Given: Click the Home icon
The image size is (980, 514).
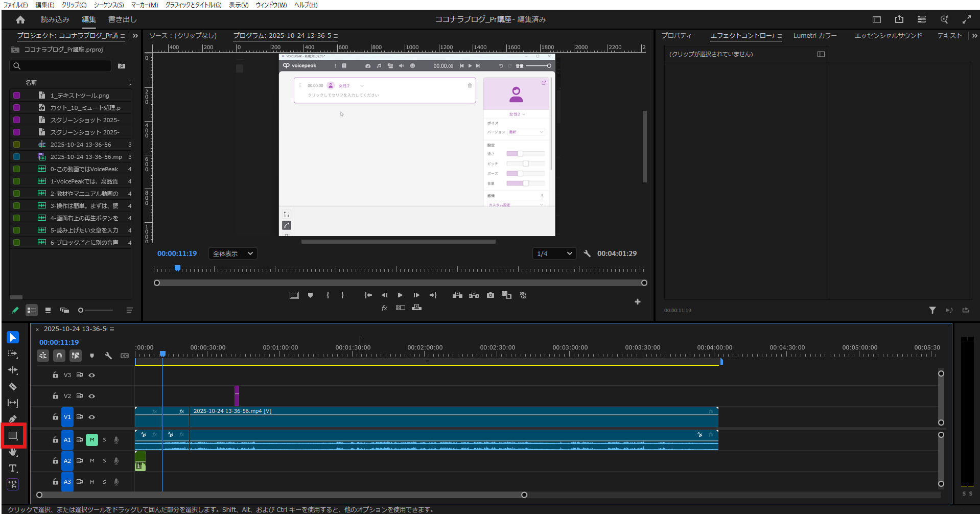Looking at the screenshot, I should point(20,19).
